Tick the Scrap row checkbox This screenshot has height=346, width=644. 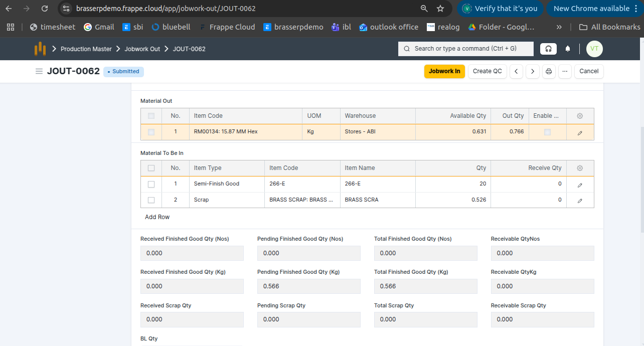151,200
